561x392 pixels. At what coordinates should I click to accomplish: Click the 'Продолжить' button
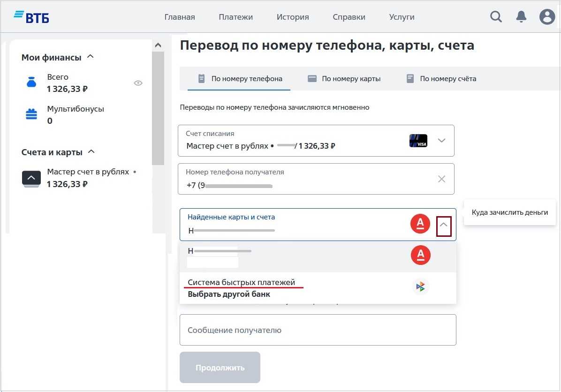pyautogui.click(x=220, y=368)
